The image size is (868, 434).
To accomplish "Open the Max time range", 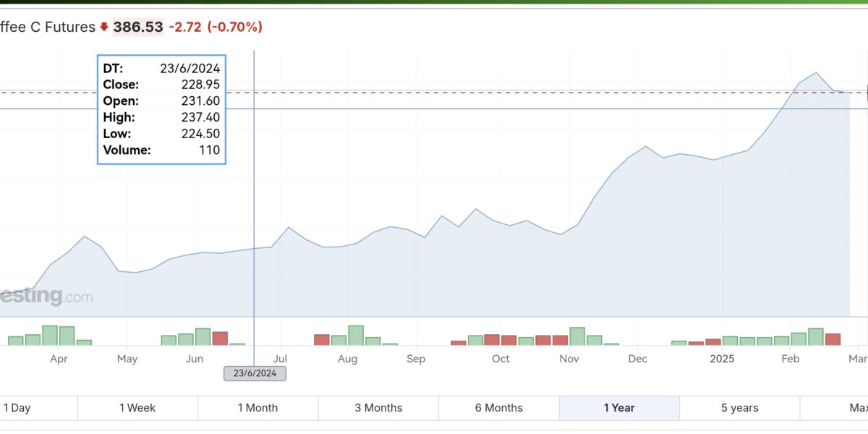I will [x=857, y=408].
